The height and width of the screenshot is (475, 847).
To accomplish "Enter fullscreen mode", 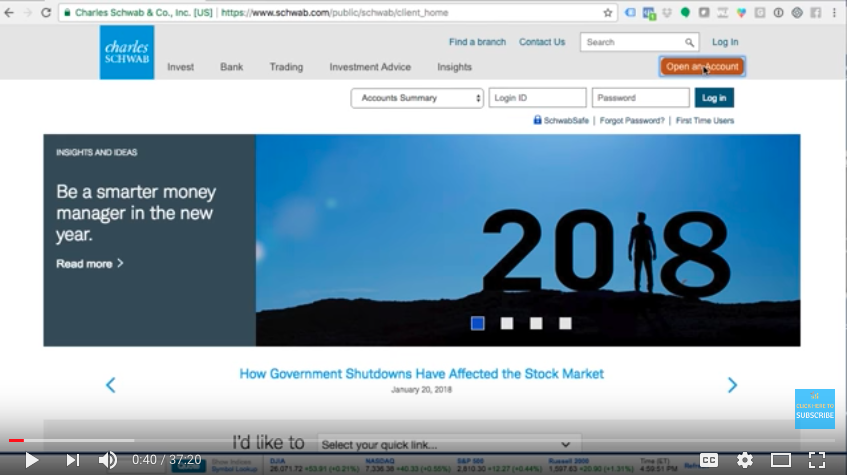I will click(x=817, y=460).
